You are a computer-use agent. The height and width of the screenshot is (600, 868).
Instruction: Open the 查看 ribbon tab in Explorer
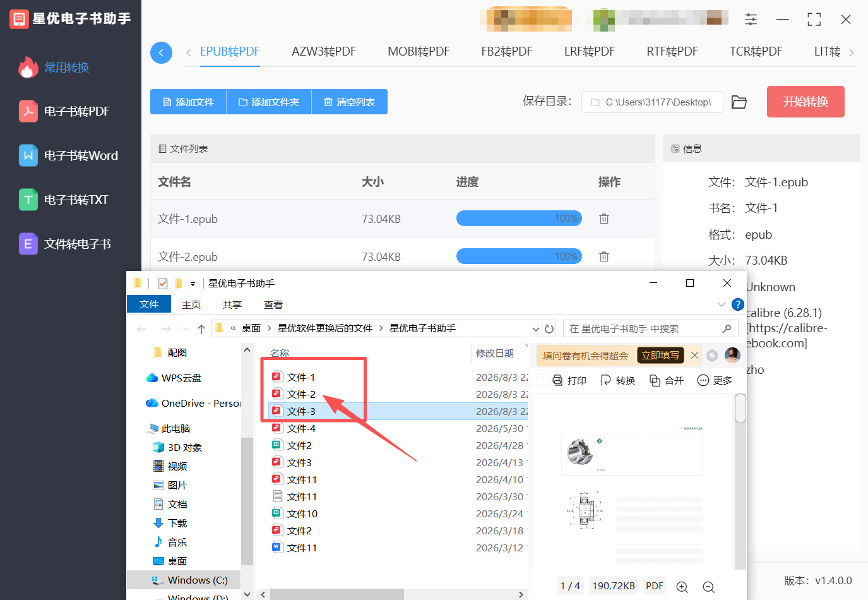(x=273, y=305)
